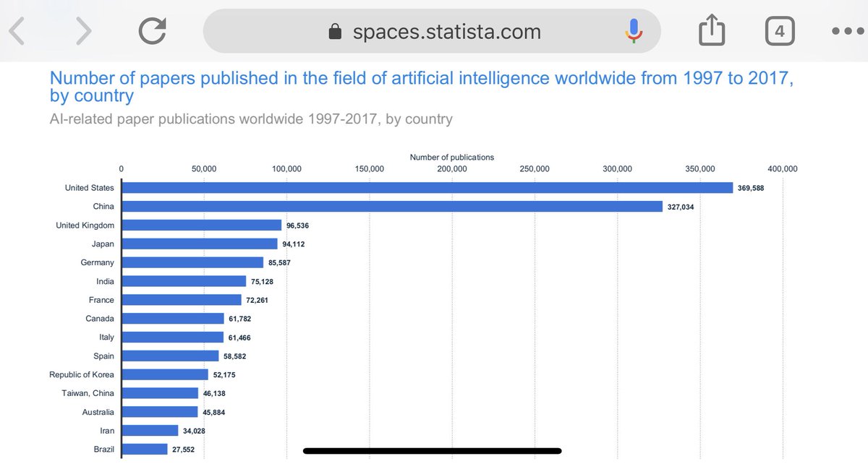
Task: Tap the home indicator bar at bottom
Action: (433, 451)
